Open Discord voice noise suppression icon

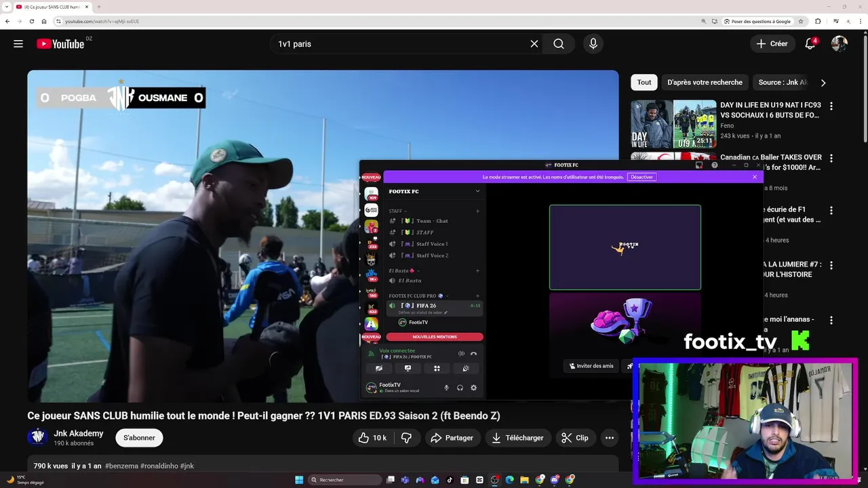[461, 354]
